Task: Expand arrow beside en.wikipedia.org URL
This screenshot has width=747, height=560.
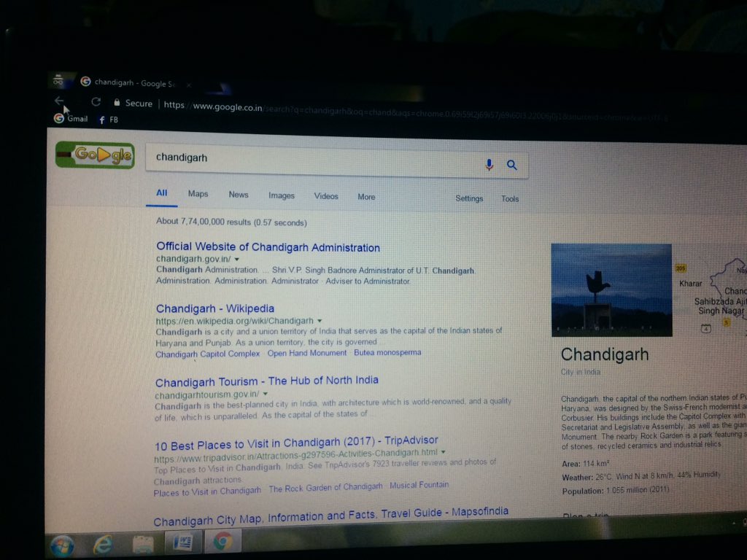Action: tap(320, 321)
